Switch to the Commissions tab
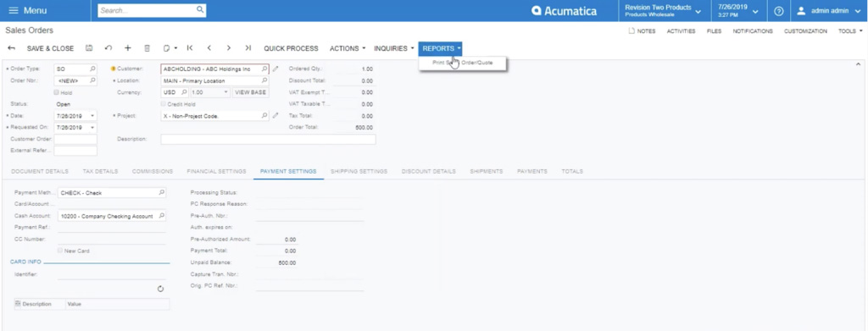 click(x=153, y=171)
